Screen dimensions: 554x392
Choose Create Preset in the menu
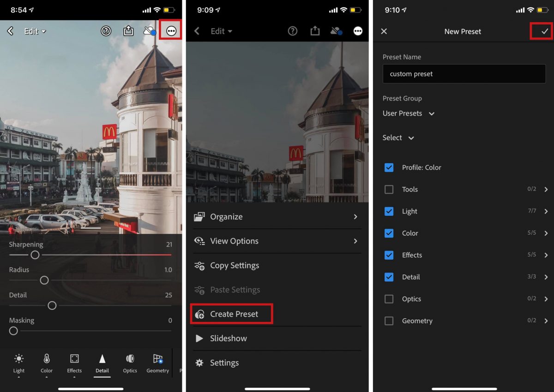coord(234,314)
